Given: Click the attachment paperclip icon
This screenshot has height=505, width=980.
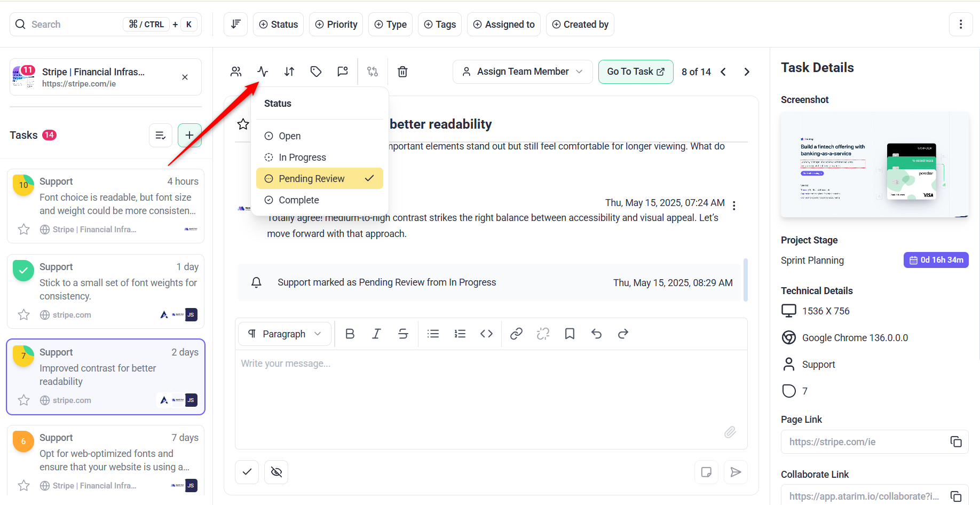Looking at the screenshot, I should click(x=730, y=432).
